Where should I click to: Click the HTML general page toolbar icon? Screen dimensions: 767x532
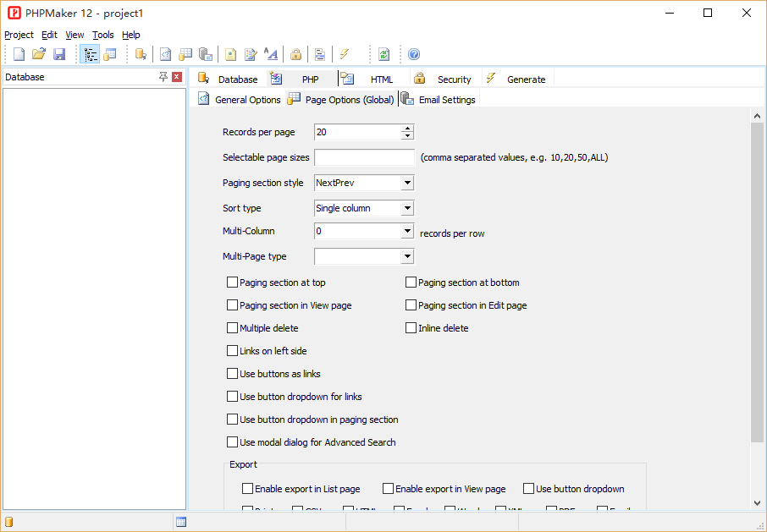click(x=230, y=54)
